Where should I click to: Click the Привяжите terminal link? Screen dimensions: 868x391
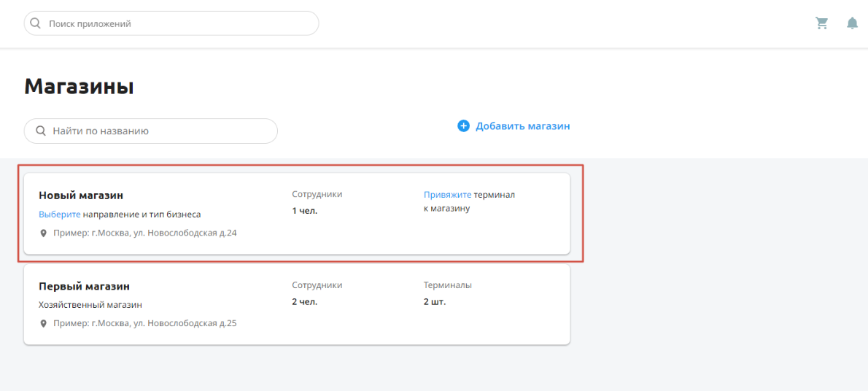(x=448, y=195)
